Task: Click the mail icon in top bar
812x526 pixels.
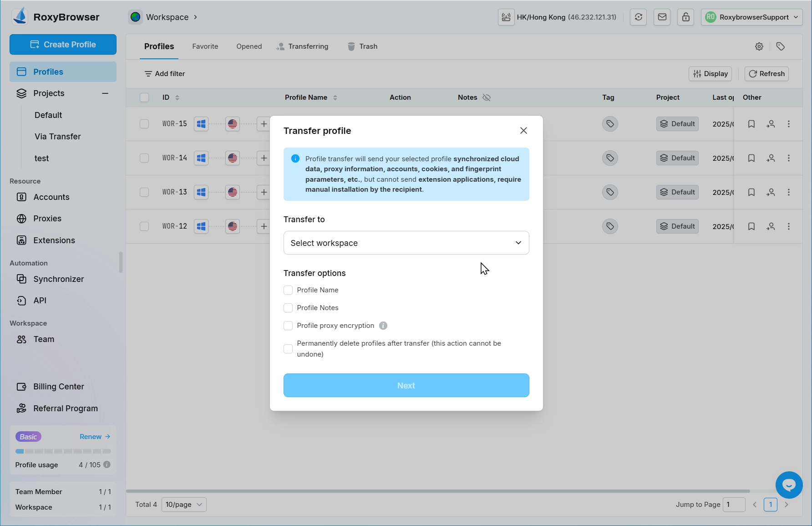Action: [x=662, y=17]
